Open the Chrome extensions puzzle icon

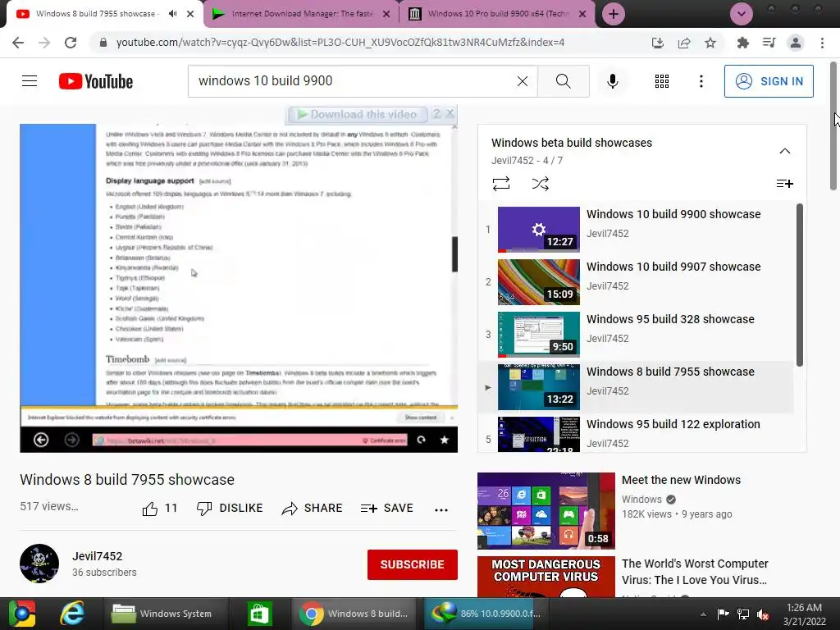point(742,43)
